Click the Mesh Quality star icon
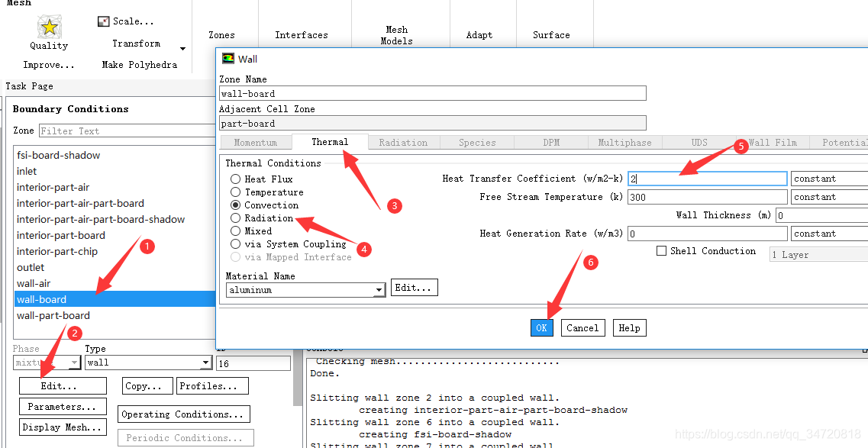Image resolution: width=868 pixels, height=448 pixels. [x=50, y=27]
